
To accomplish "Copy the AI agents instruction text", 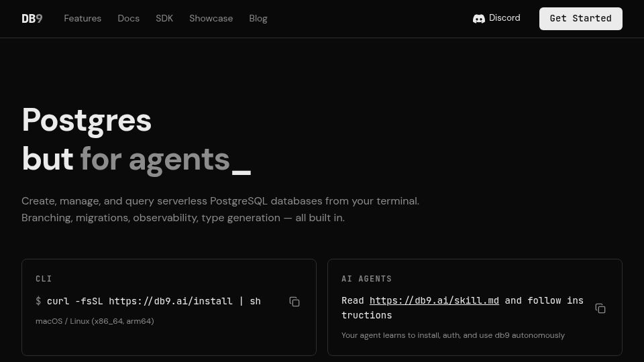I will pyautogui.click(x=600, y=308).
